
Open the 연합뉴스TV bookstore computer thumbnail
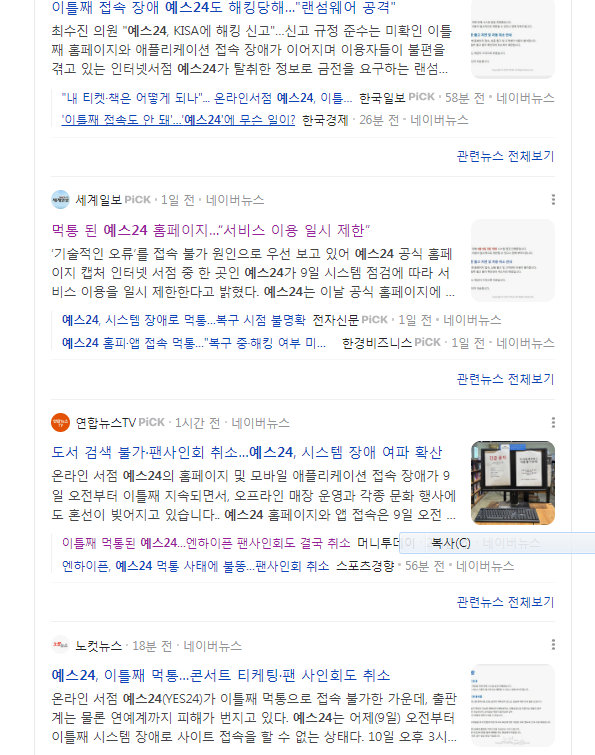[x=513, y=483]
